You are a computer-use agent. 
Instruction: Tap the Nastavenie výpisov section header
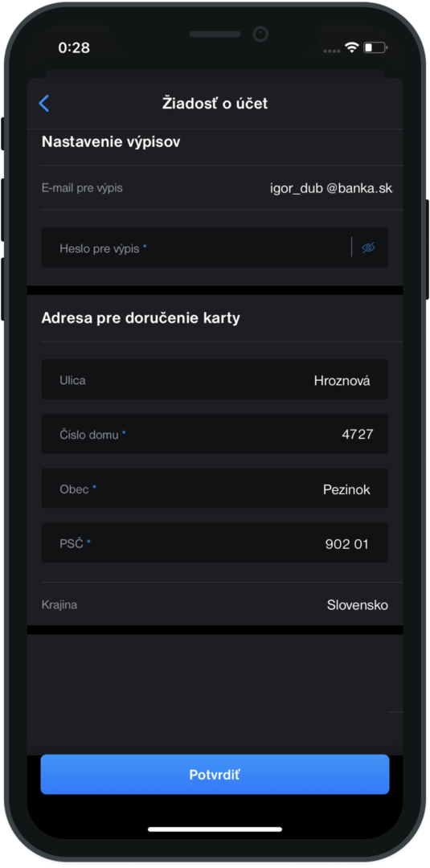pos(111,142)
